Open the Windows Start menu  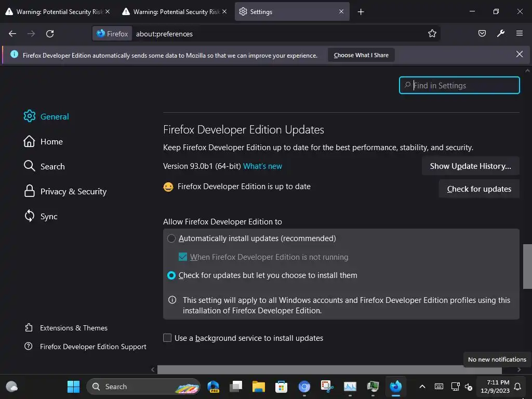[73, 387]
